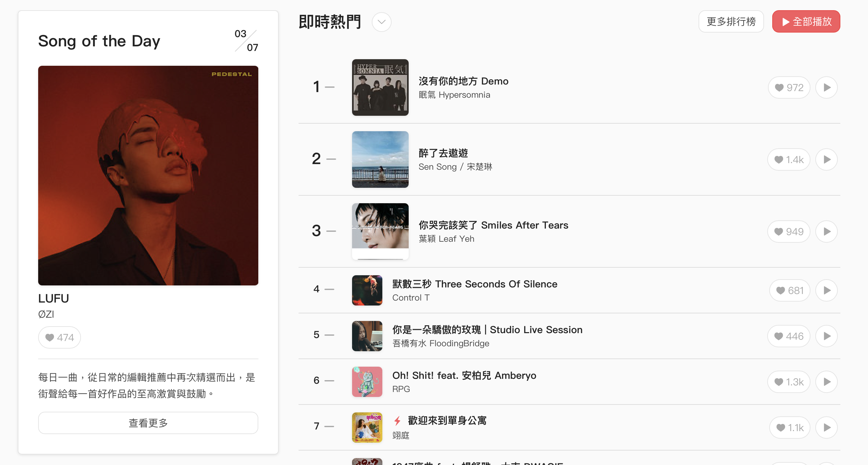Play track 1 沒有你的地方 Demo

click(x=826, y=87)
